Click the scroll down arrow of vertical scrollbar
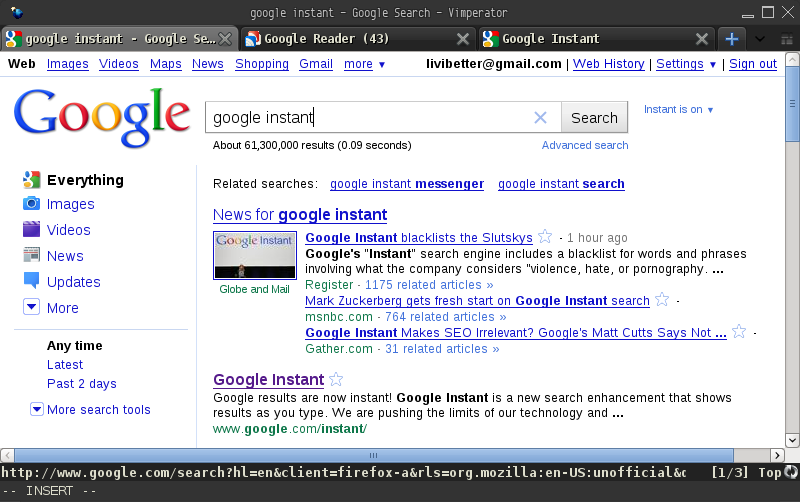Screen dimensions: 800x502 [792, 440]
